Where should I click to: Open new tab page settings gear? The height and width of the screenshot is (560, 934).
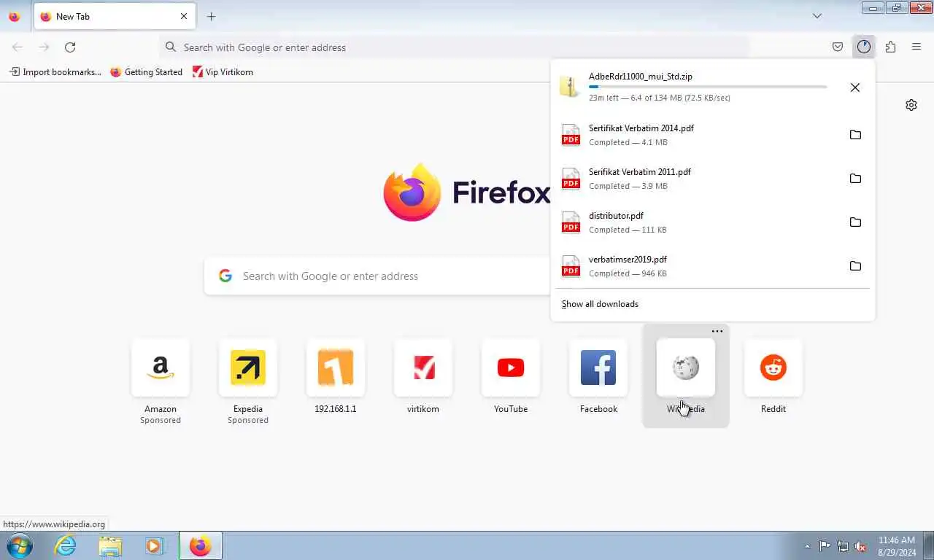tap(911, 105)
